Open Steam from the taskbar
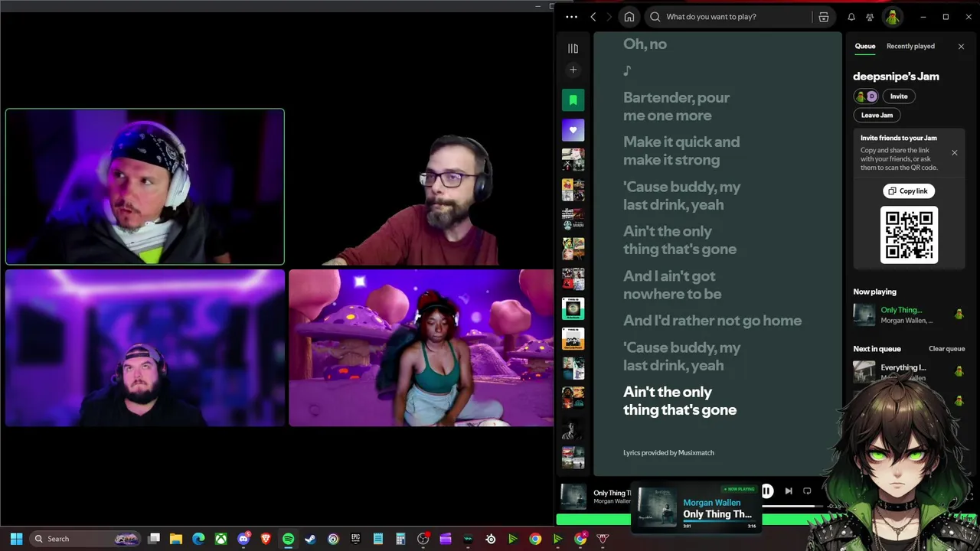Screen dimensions: 980x551 310,539
